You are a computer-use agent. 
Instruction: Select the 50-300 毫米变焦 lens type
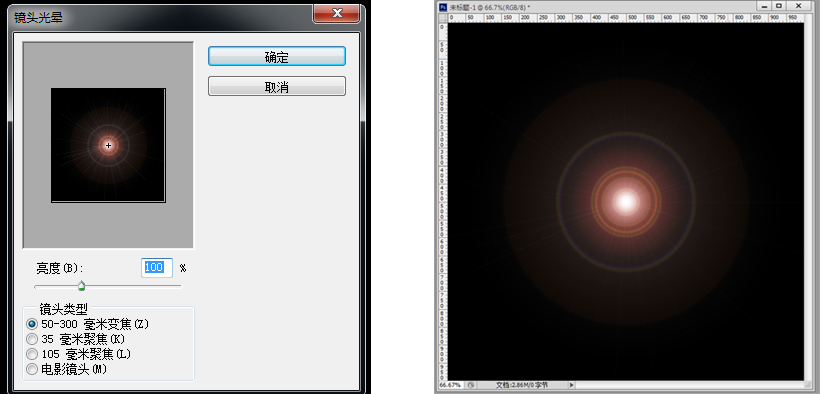pos(32,324)
